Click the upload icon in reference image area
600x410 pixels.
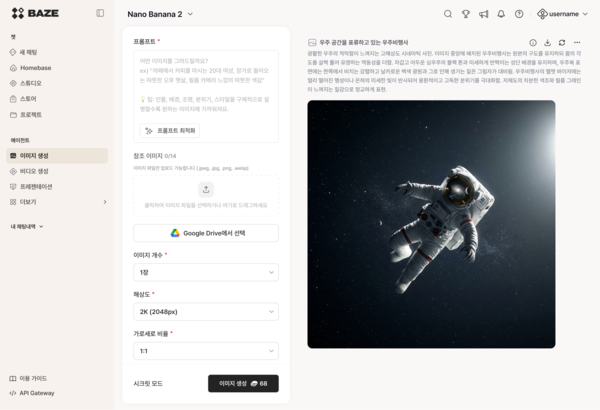206,189
